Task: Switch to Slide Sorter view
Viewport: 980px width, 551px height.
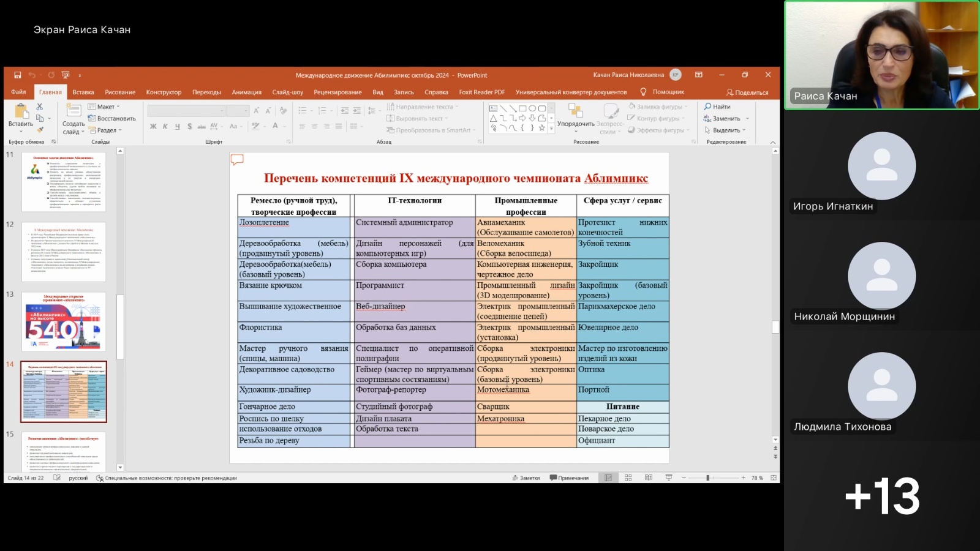Action: [x=628, y=478]
